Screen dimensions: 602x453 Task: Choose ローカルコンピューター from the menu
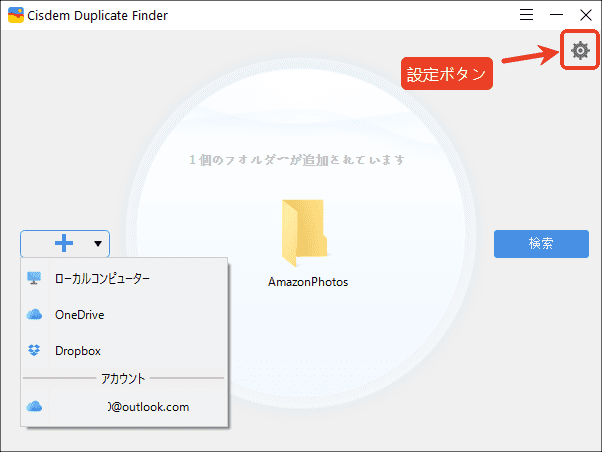[x=124, y=278]
